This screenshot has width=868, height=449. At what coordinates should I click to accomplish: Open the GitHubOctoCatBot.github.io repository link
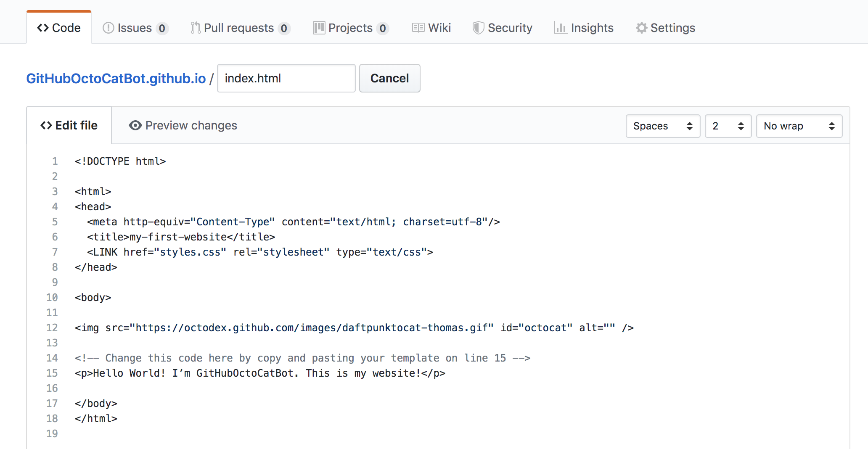(116, 78)
